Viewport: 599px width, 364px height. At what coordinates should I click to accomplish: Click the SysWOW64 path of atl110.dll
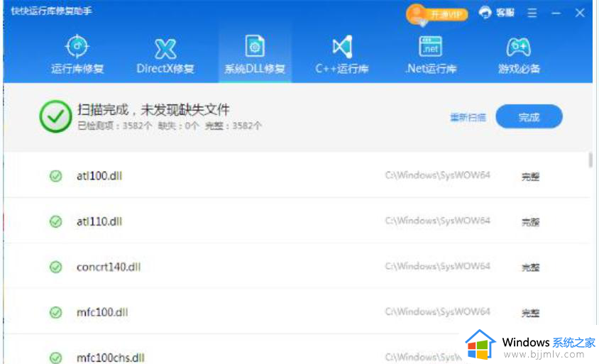[x=437, y=221]
